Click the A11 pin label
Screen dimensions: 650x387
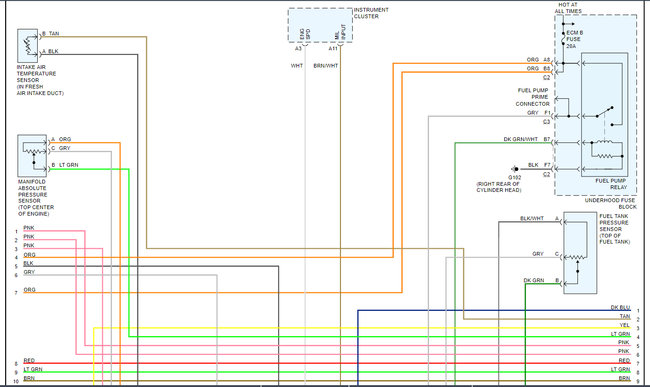(333, 48)
